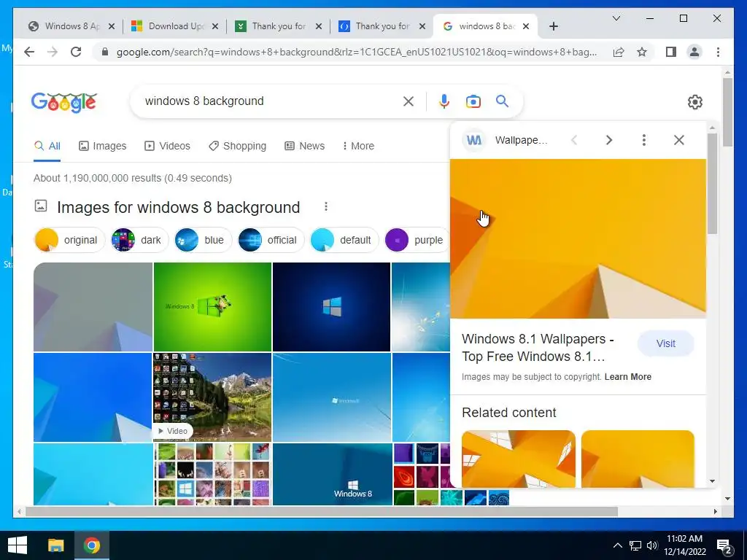Screen dimensions: 747x560
Task: Select the All results tab
Action: [47, 146]
